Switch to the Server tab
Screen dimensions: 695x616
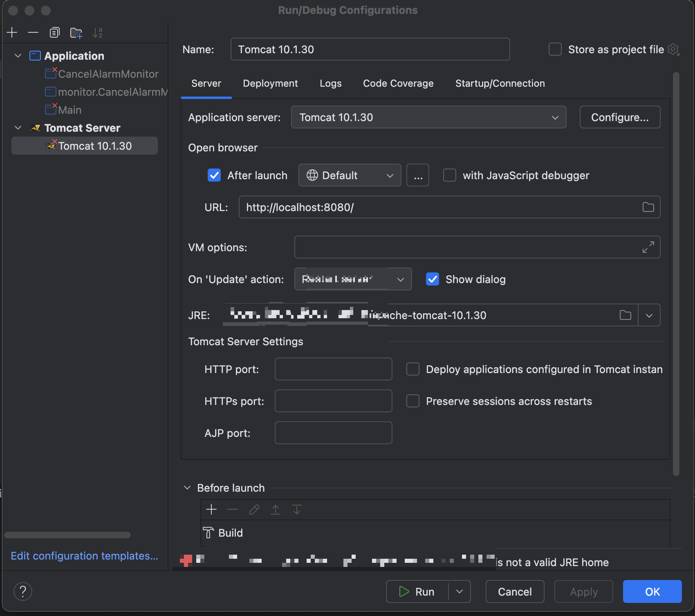pyautogui.click(x=206, y=83)
